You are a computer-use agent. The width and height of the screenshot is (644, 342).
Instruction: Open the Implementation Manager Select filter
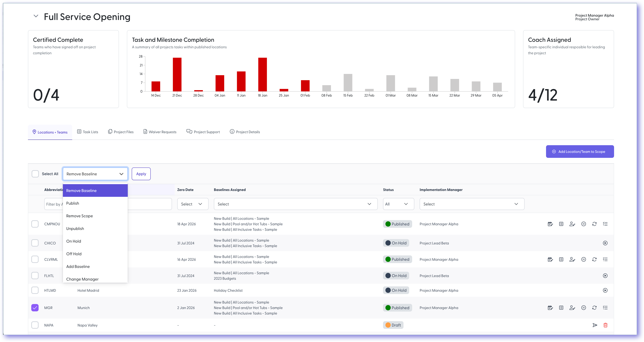[x=472, y=204]
